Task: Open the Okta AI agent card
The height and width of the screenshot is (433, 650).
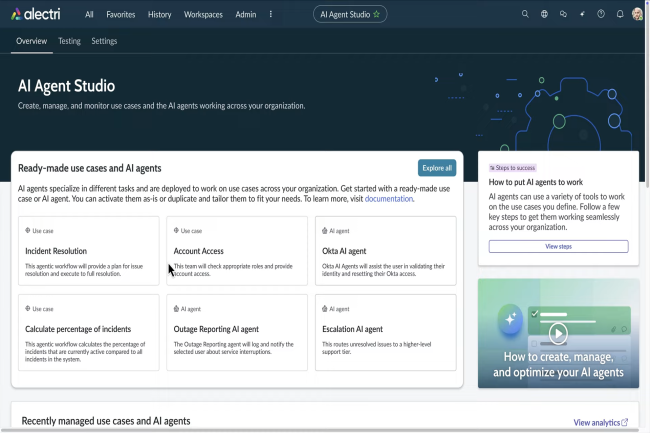Action: (x=385, y=251)
